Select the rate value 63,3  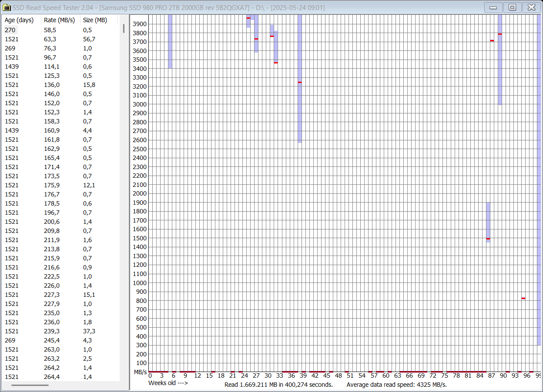(x=50, y=39)
